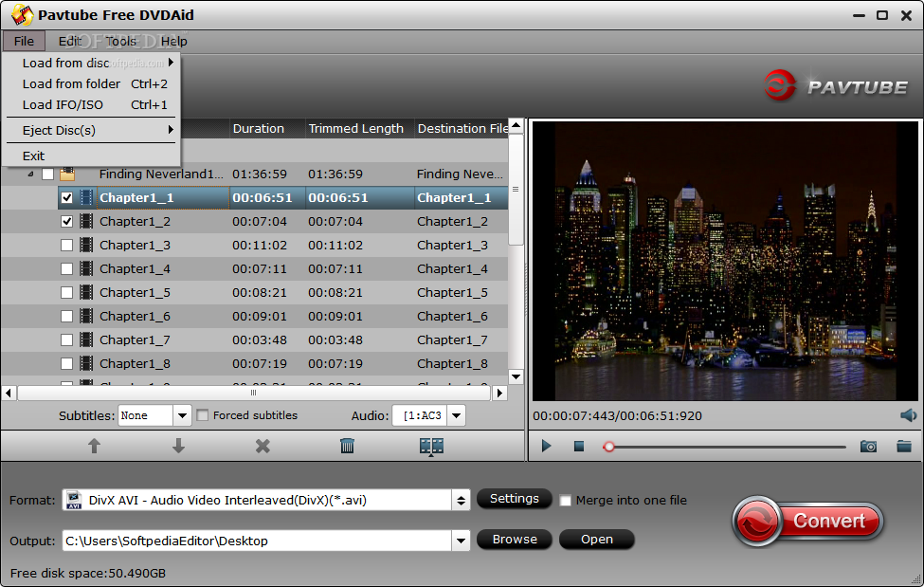Check the Chapter1_6 checkbox

coord(67,316)
